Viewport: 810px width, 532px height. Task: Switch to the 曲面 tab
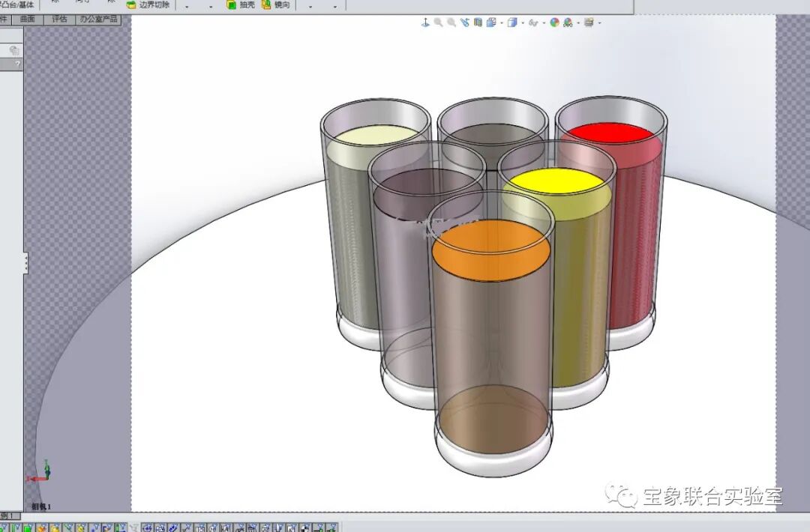28,19
